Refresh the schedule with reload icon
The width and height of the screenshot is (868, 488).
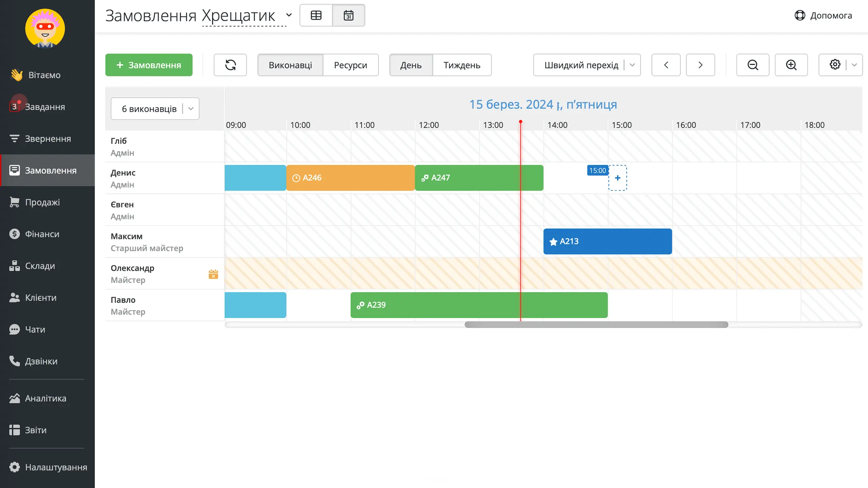coord(230,65)
